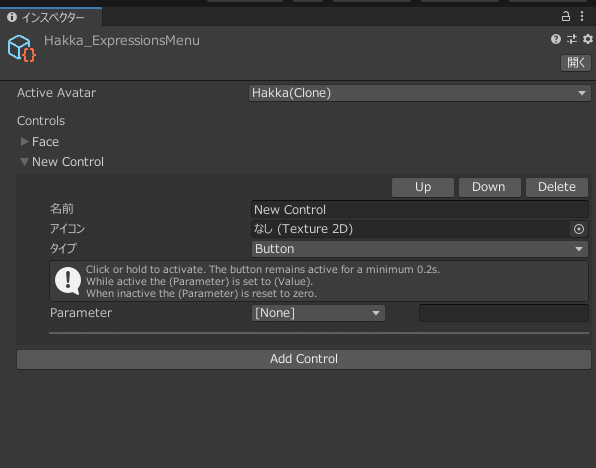Toggle the inspector lock icon
This screenshot has width=596, height=468.
pyautogui.click(x=566, y=16)
